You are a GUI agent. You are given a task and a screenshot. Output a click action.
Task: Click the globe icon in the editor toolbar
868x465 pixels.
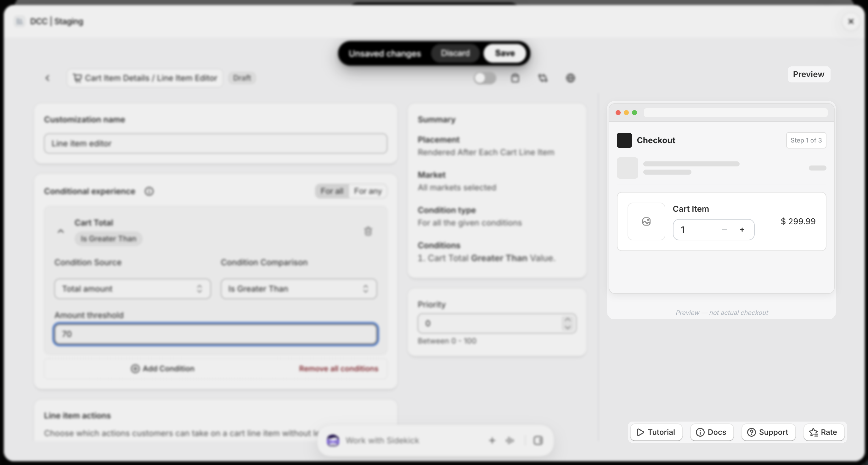tap(570, 78)
